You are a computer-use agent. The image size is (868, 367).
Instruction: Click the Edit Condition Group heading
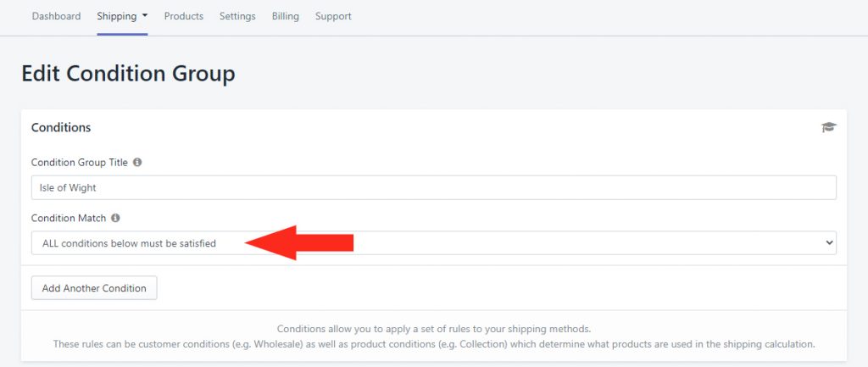(128, 74)
